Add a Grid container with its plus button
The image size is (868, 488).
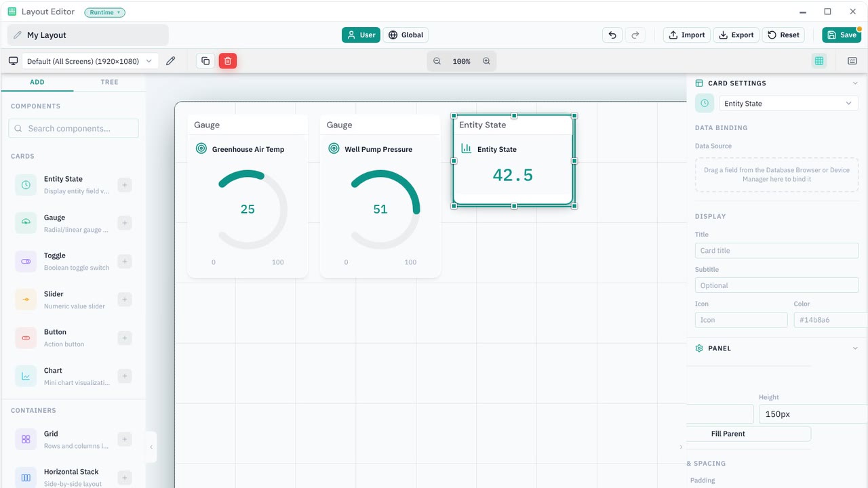[124, 439]
